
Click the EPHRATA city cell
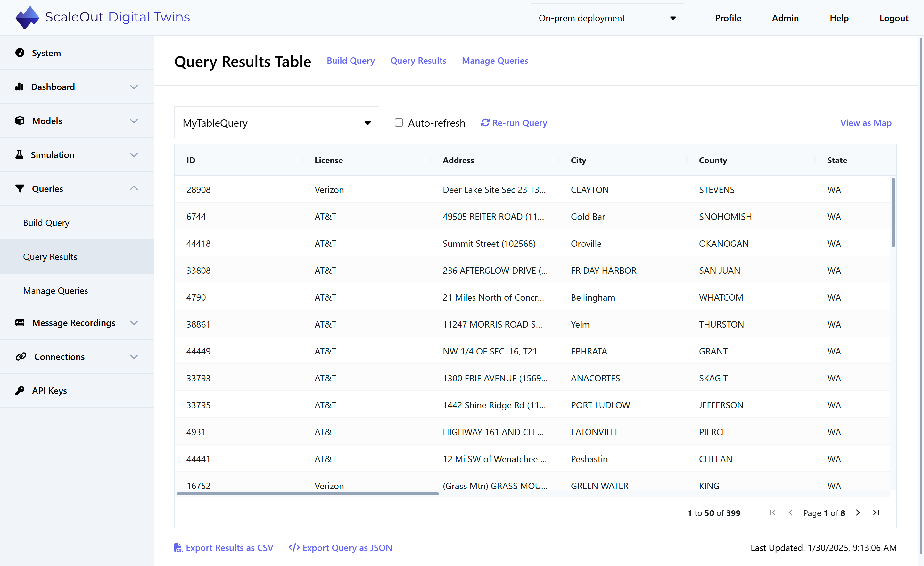click(589, 351)
